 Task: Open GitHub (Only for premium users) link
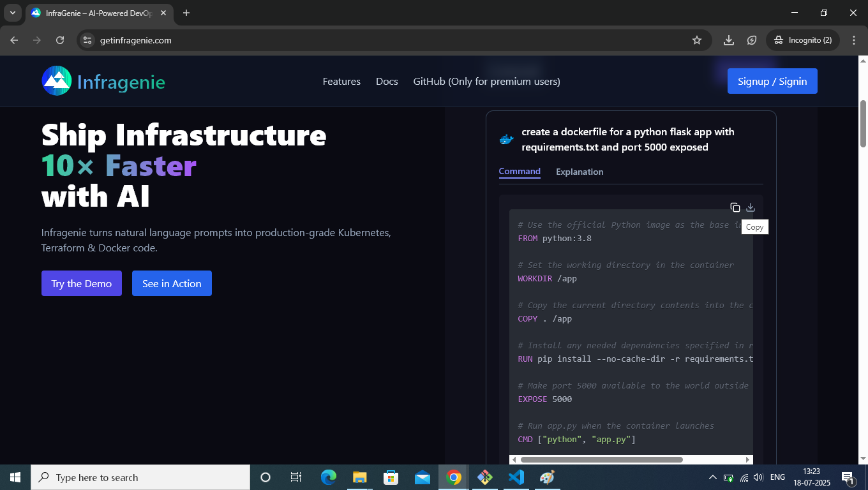486,81
